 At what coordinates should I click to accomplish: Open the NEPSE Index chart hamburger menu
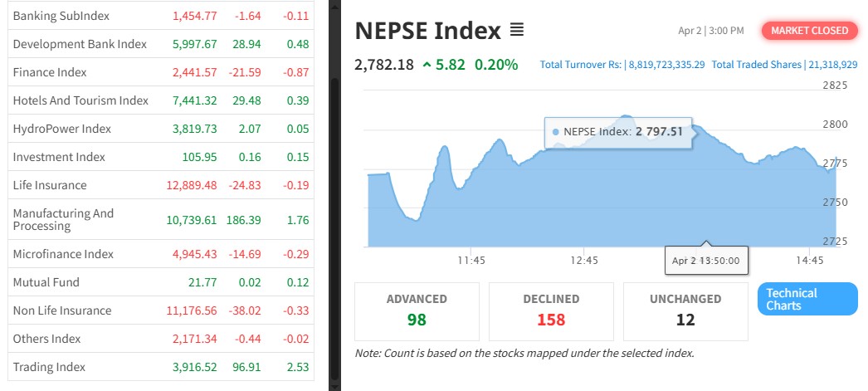point(516,32)
